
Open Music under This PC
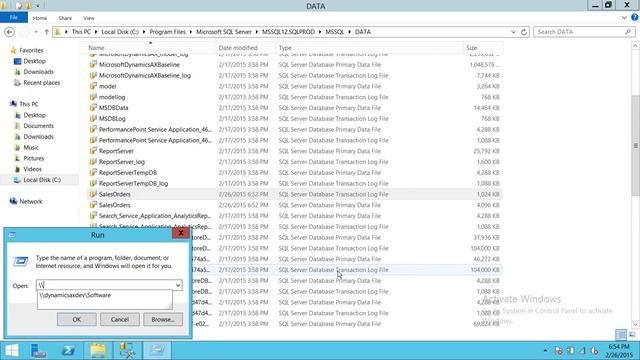pos(31,148)
